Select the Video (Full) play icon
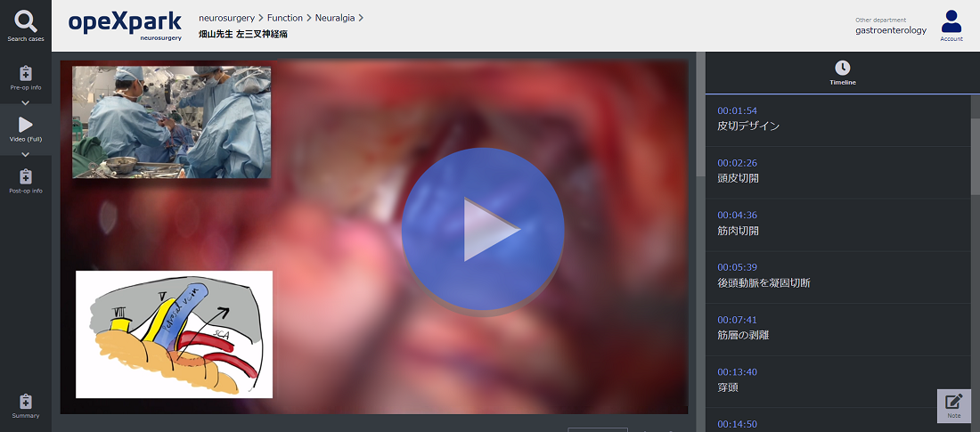 26,125
